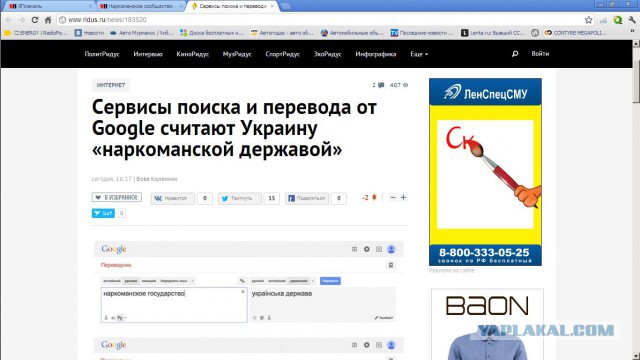Screen dimensions: 640x360
Task: Click the author name Вова Коленкин
Action: (157, 179)
